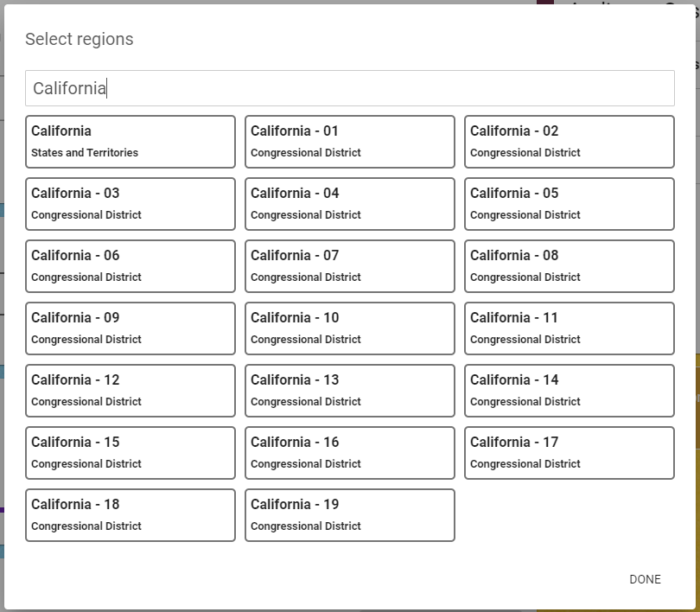Choose California - 05 Congressional District
This screenshot has width=700, height=612.
570,204
